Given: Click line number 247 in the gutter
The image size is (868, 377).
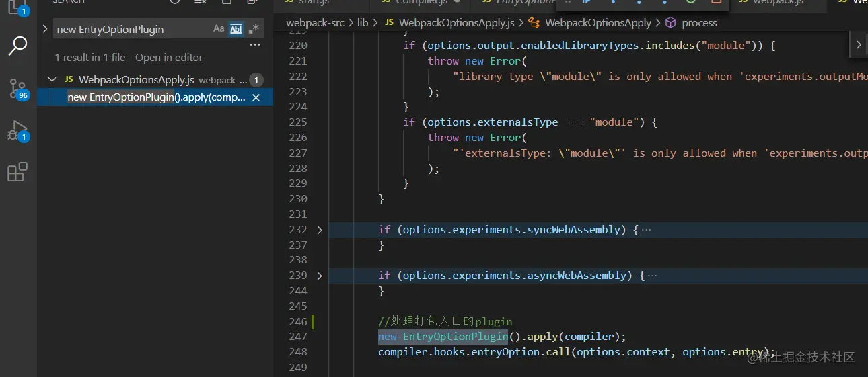Looking at the screenshot, I should point(298,337).
